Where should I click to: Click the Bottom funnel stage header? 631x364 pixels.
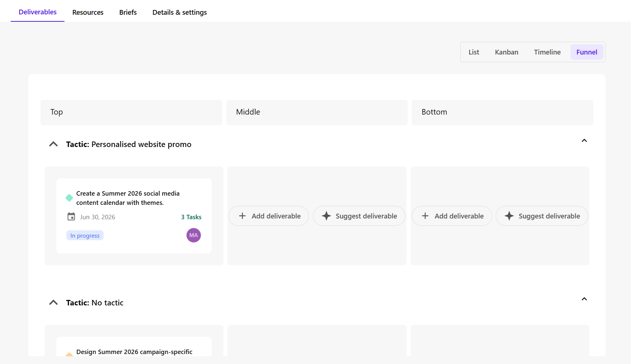(502, 112)
